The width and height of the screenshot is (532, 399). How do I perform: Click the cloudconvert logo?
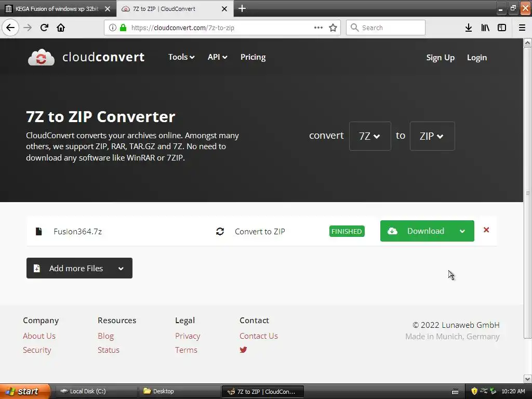(86, 57)
